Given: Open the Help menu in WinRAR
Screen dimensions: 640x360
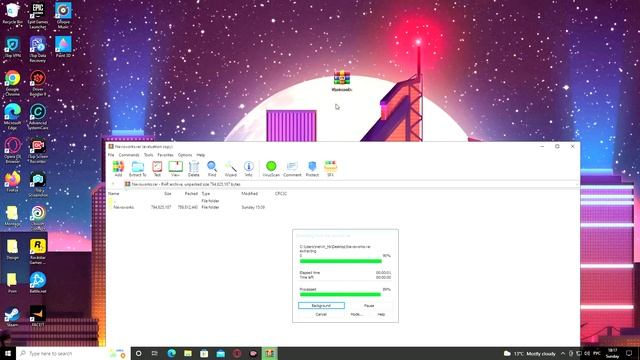Looking at the screenshot, I should [200, 155].
